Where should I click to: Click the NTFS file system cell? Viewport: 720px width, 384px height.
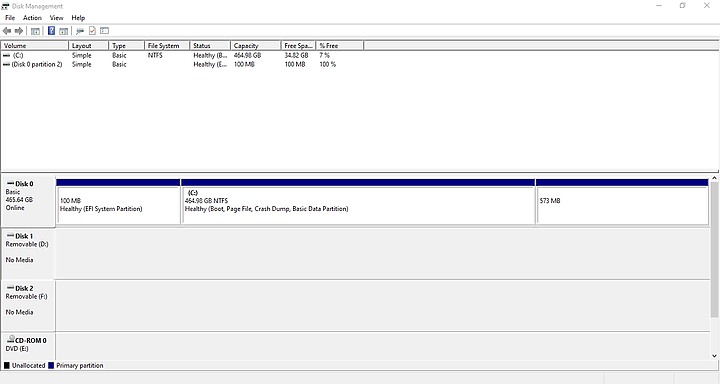(x=155, y=55)
